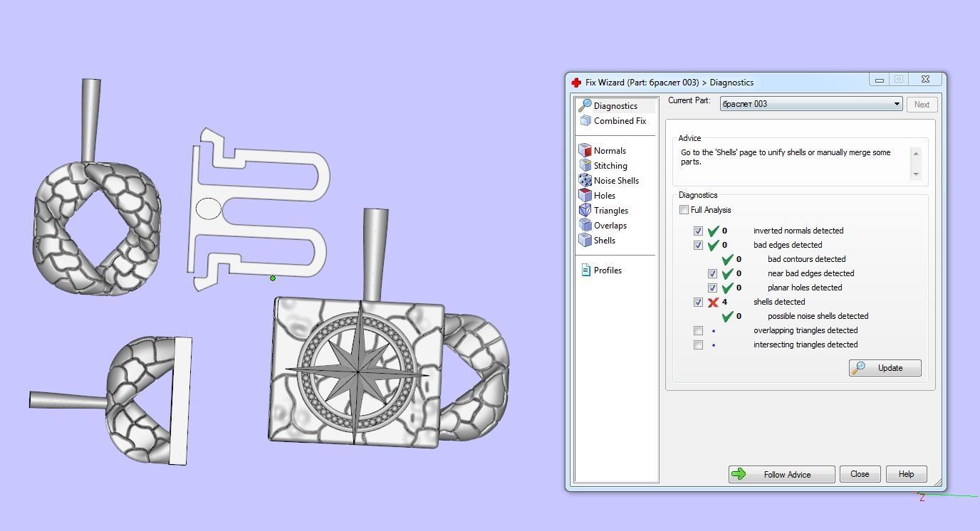Click the Noise Shells dice icon
The width and height of the screenshot is (980, 531).
[585, 180]
